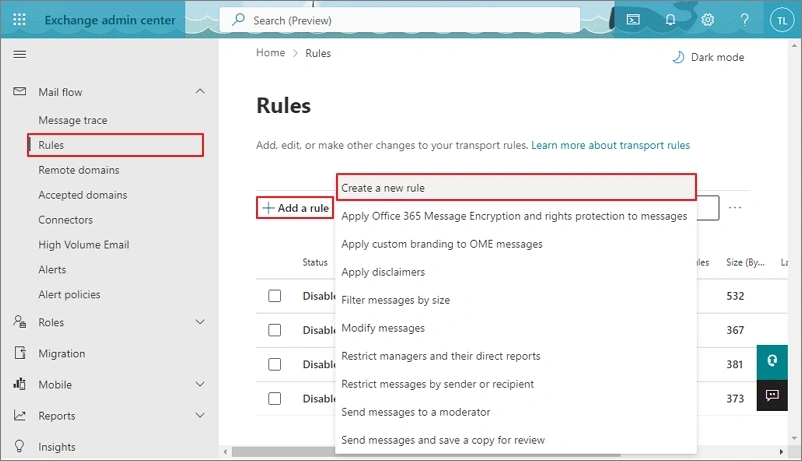This screenshot has height=461, width=802.
Task: Open Alert policies page
Action: click(x=69, y=295)
